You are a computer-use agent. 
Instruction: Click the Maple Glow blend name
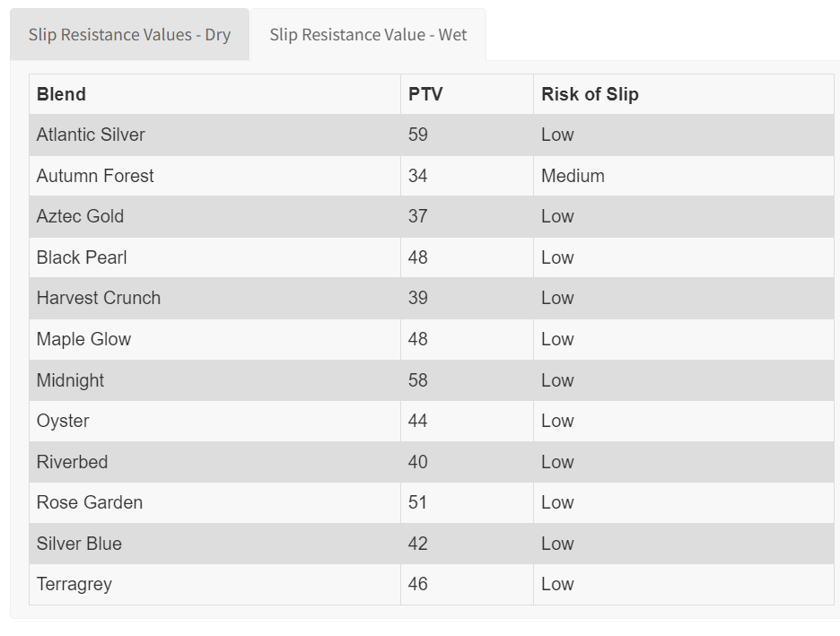pyautogui.click(x=83, y=339)
